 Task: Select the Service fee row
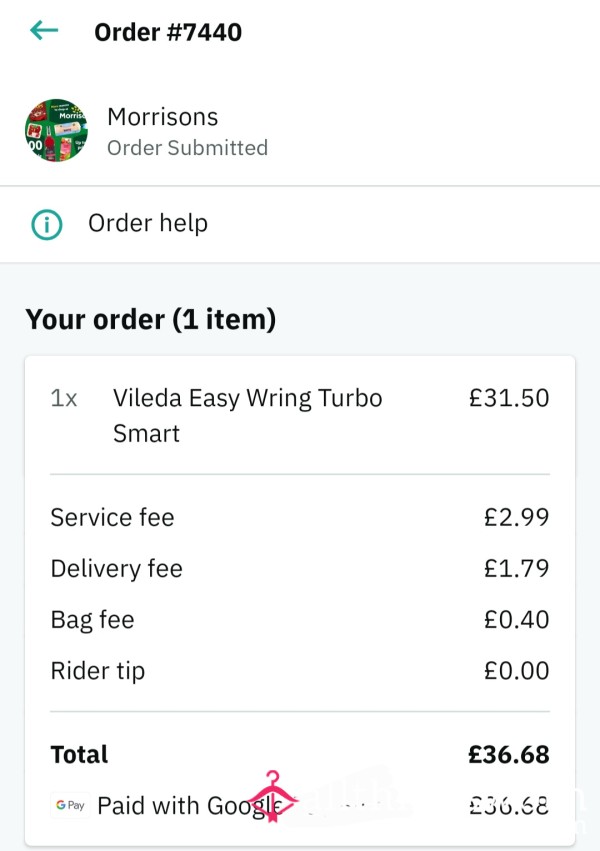pos(300,517)
